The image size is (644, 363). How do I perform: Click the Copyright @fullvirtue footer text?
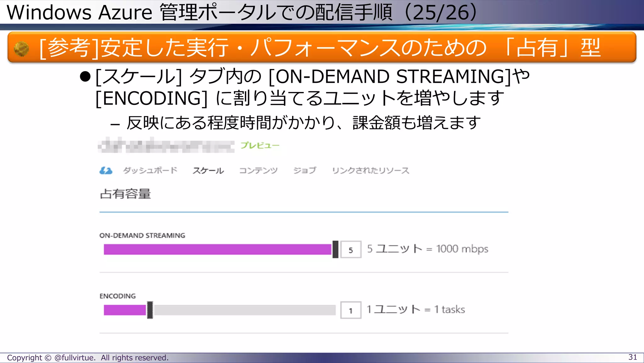(x=88, y=358)
